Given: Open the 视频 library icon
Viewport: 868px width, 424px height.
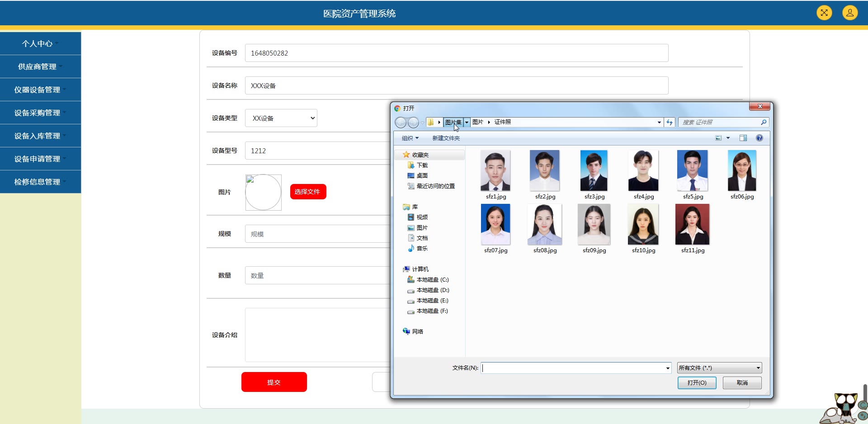Looking at the screenshot, I should pyautogui.click(x=411, y=217).
